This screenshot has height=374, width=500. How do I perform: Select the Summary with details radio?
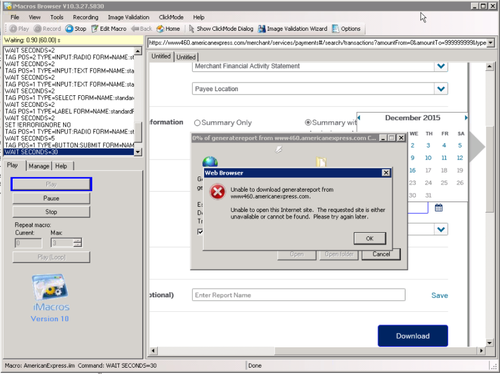(308, 122)
